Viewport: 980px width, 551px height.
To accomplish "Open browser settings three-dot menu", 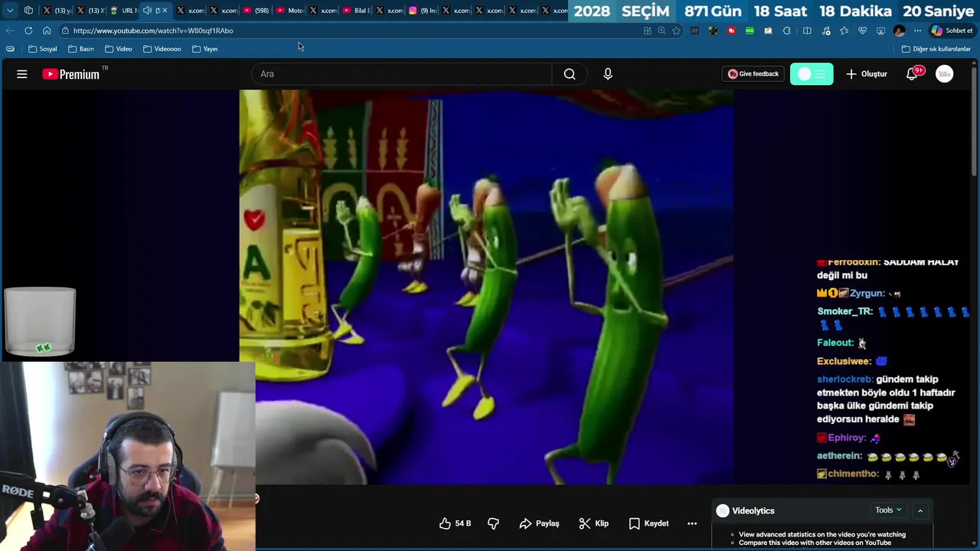I will tap(917, 31).
